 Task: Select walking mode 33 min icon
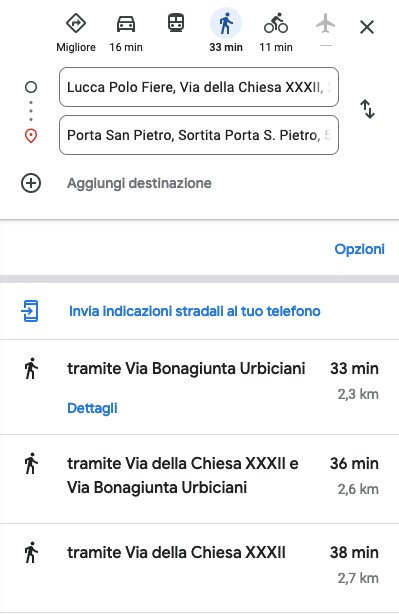226,24
